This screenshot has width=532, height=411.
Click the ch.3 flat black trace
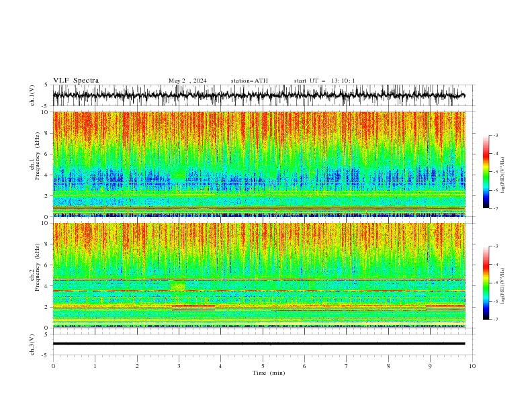(x=259, y=344)
